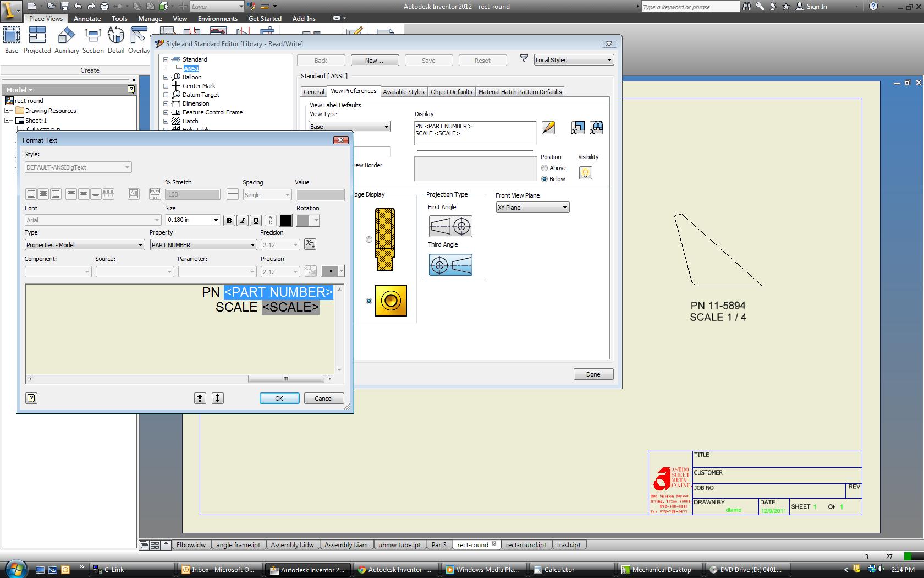This screenshot has height=578, width=924.
Task: Switch to the Available Styles tab
Action: click(404, 92)
